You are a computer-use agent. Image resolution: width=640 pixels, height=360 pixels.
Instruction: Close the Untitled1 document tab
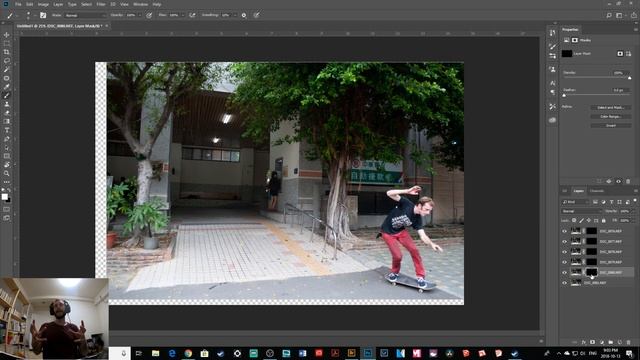107,26
